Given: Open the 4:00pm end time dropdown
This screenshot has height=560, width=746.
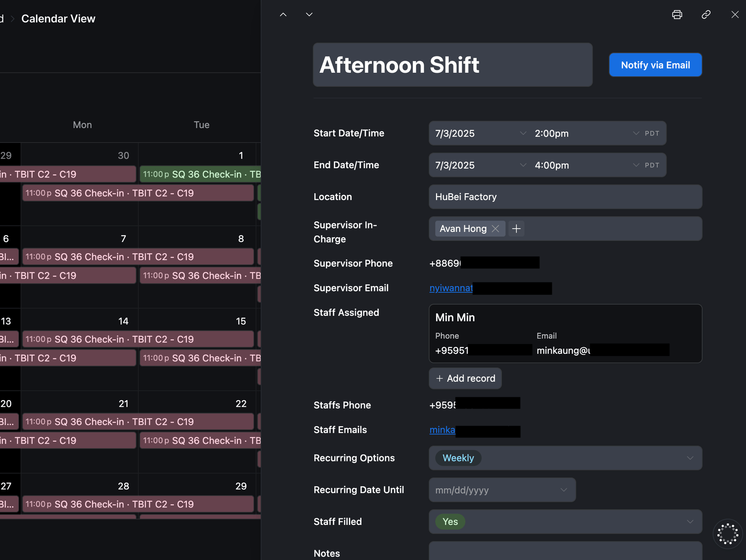Looking at the screenshot, I should (587, 165).
